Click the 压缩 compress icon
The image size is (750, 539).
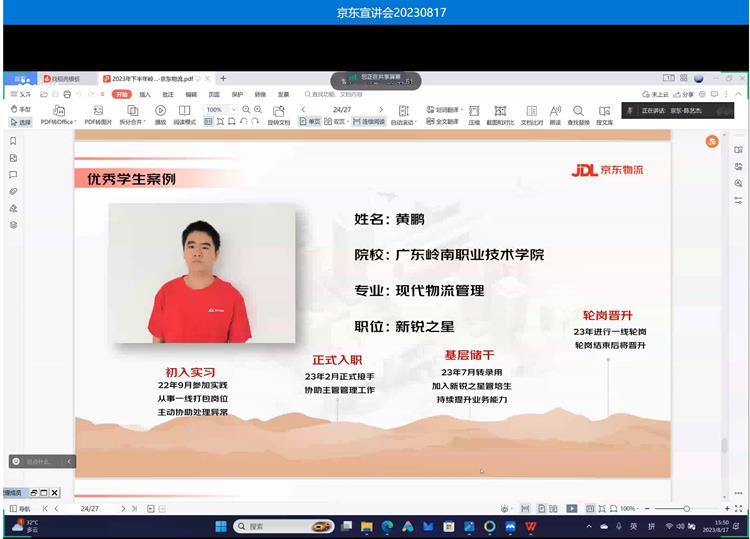click(x=474, y=110)
